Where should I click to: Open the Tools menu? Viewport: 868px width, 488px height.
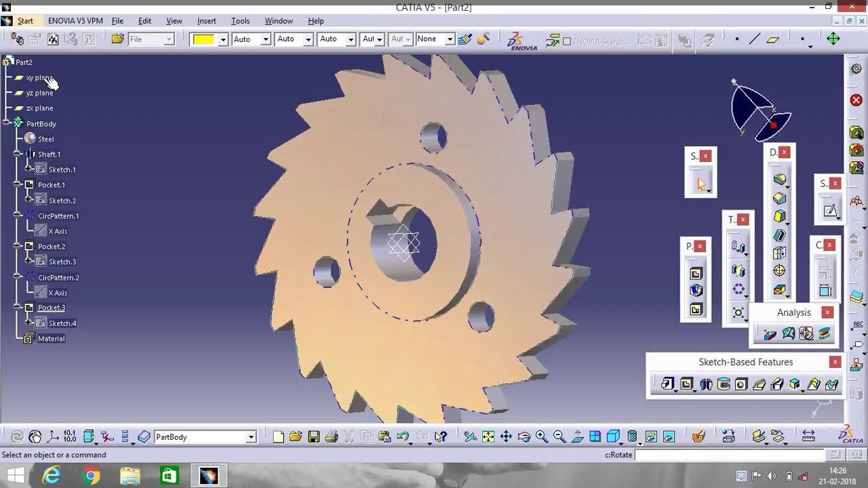240,21
